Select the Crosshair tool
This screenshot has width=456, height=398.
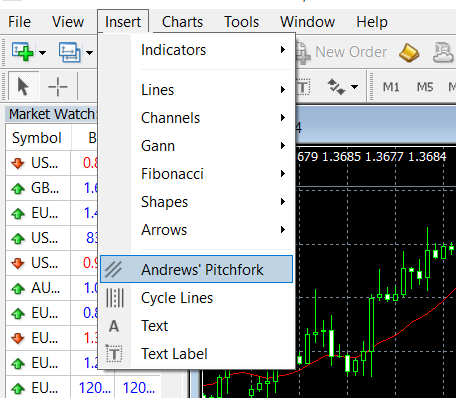point(58,87)
